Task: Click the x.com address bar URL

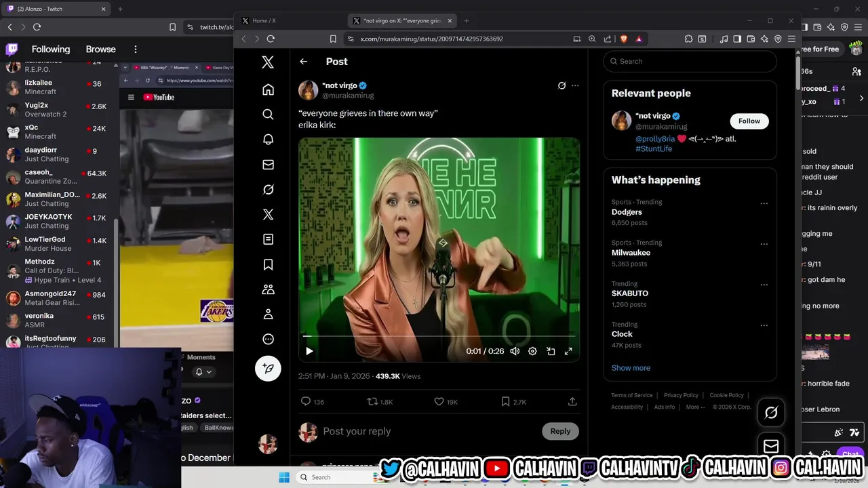Action: pyautogui.click(x=431, y=39)
